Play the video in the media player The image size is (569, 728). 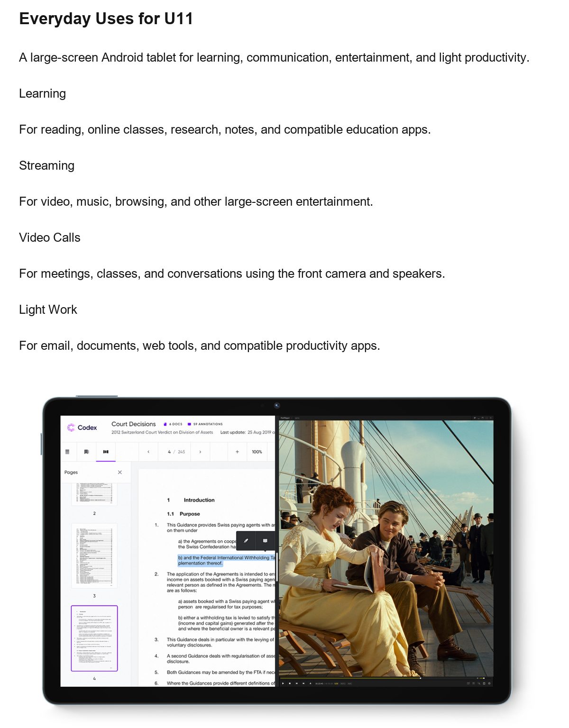click(283, 683)
